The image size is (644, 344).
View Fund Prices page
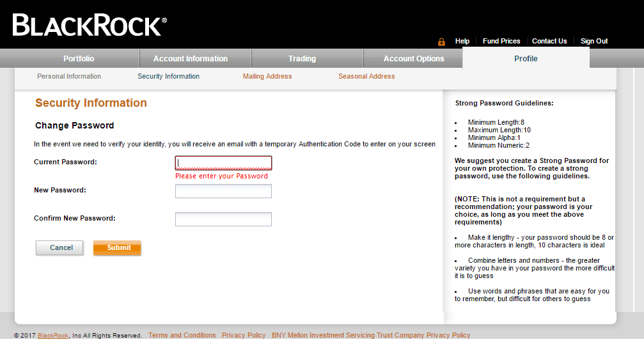point(501,42)
